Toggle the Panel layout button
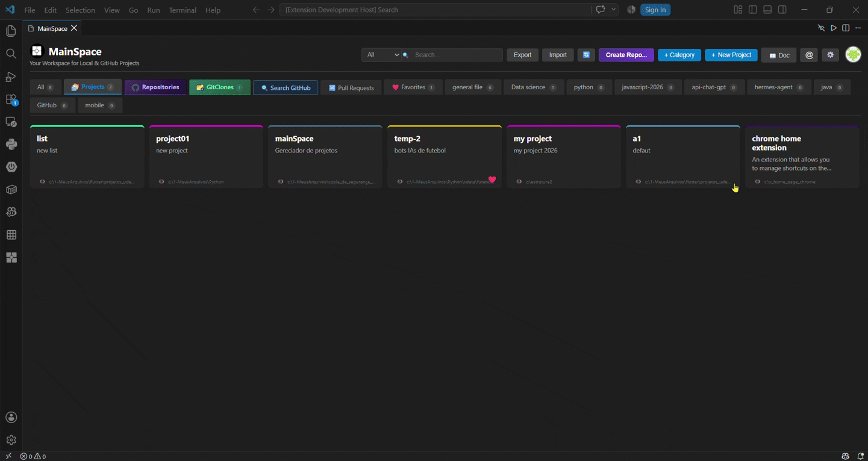Screen dimensions: 868x461 tap(767, 10)
